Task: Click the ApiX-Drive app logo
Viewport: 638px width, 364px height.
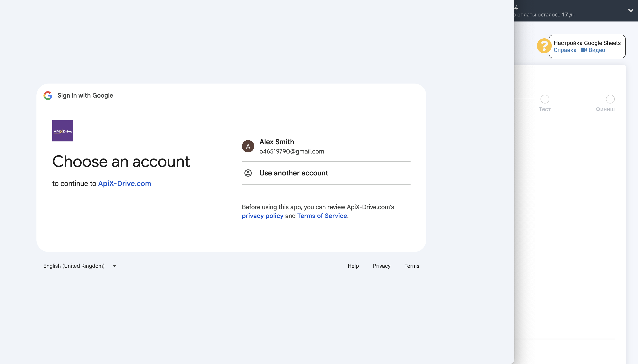Action: [63, 131]
